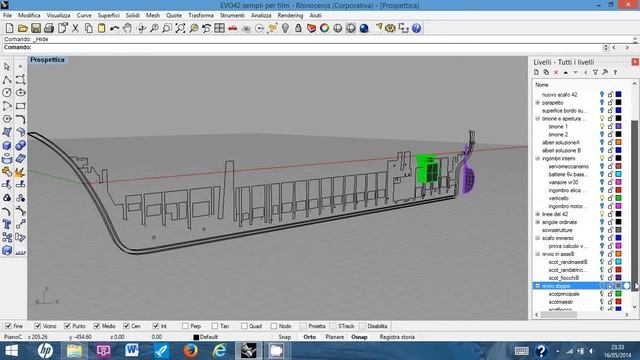Save the model with floppy icon
Viewport: 640px width, 360px height.
pyautogui.click(x=36, y=28)
